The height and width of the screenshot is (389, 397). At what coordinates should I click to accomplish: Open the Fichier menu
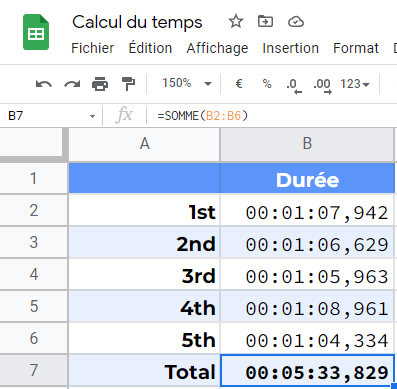[x=92, y=48]
